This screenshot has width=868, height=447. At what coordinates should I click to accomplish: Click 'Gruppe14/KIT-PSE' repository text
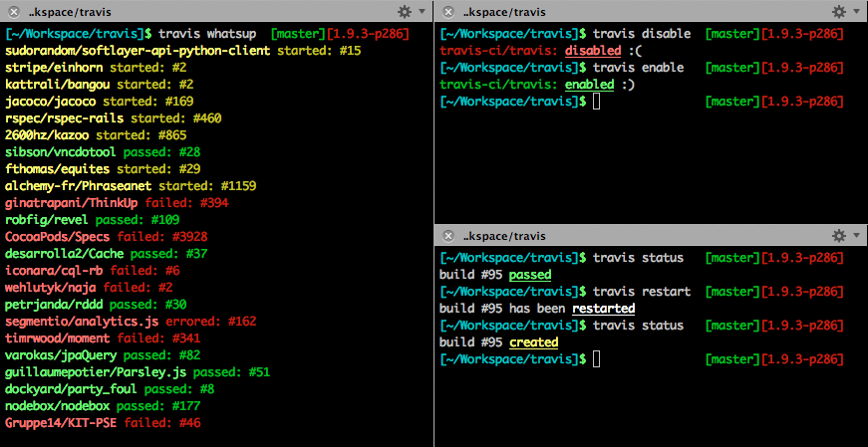point(61,423)
